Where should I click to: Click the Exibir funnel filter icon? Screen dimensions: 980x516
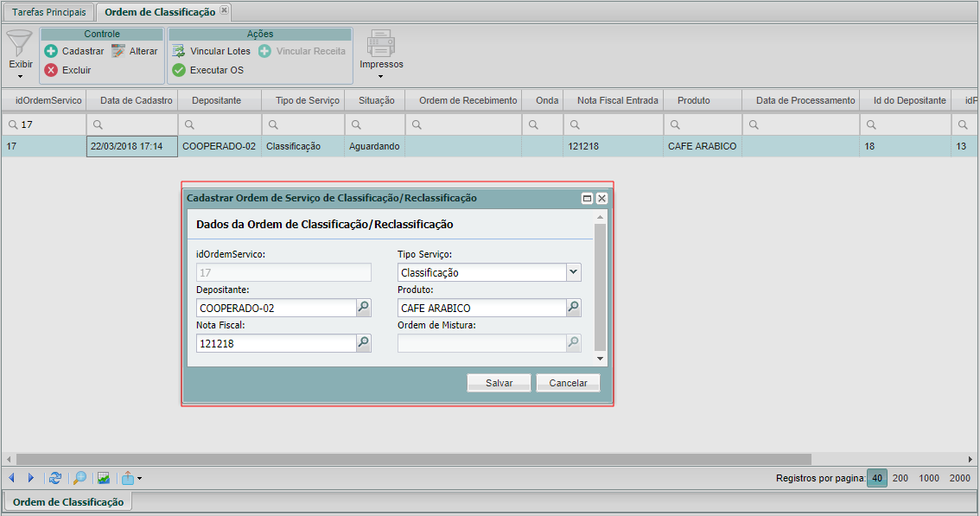(19, 43)
